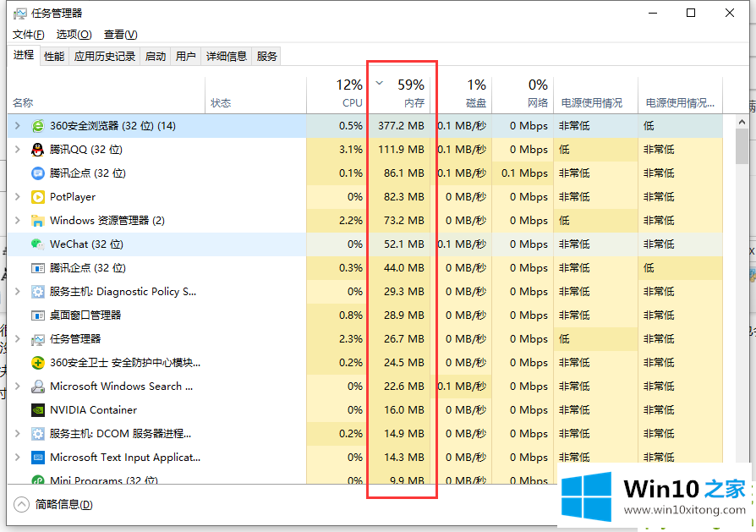Screen dimensions: 756x532
Task: Click the 360安全浏览器 process icon
Action: click(x=37, y=126)
